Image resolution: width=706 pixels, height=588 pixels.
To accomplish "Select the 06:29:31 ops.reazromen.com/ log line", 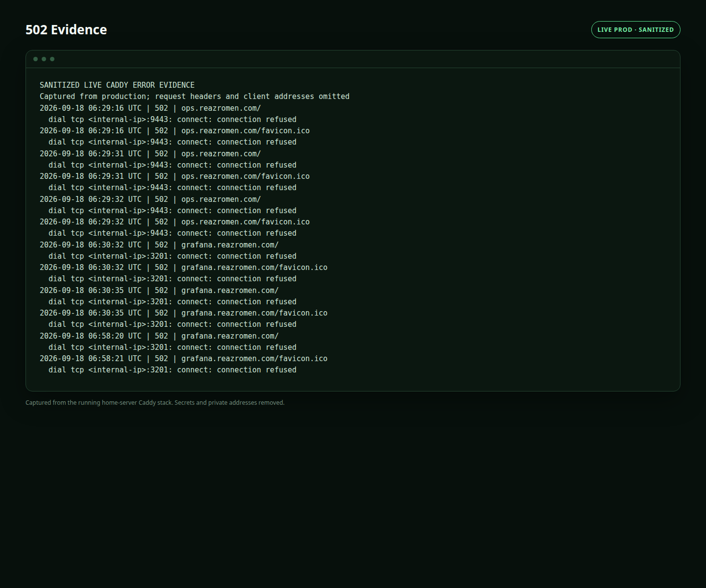I will pos(150,153).
